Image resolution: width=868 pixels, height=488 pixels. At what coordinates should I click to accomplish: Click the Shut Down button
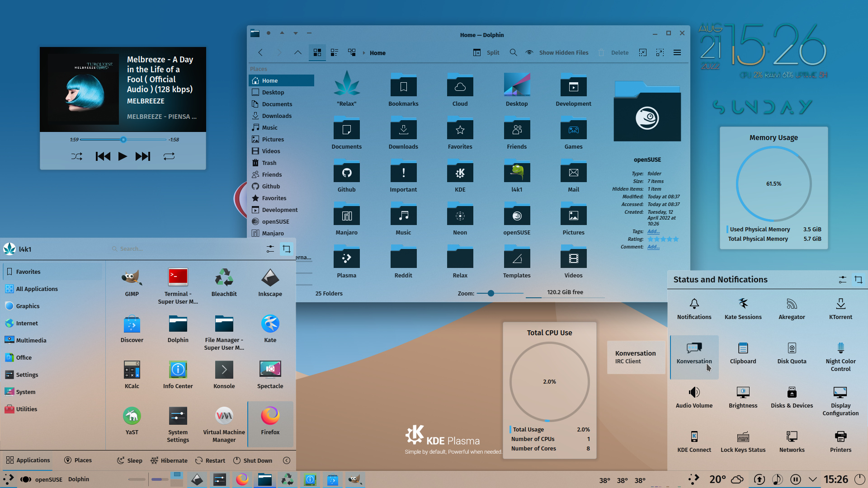[x=253, y=460]
